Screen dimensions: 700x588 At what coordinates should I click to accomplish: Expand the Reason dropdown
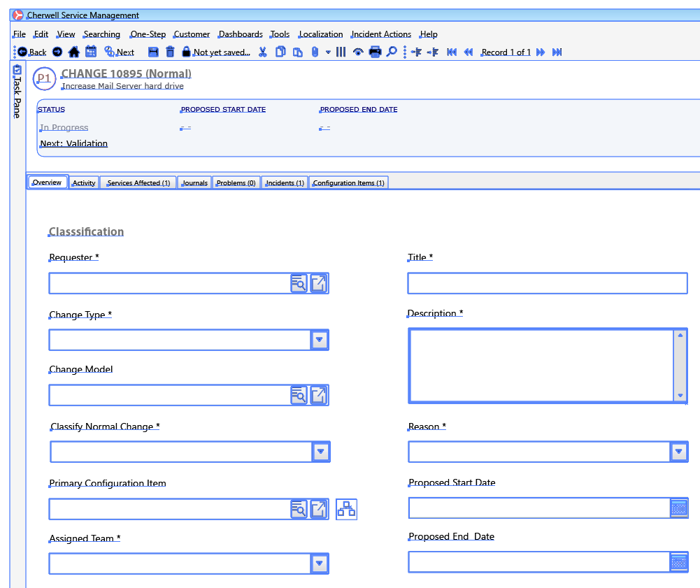point(678,452)
